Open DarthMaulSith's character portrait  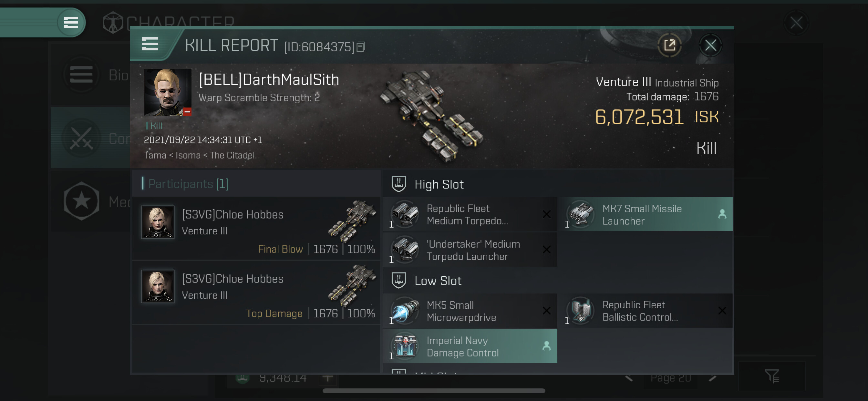pos(168,93)
